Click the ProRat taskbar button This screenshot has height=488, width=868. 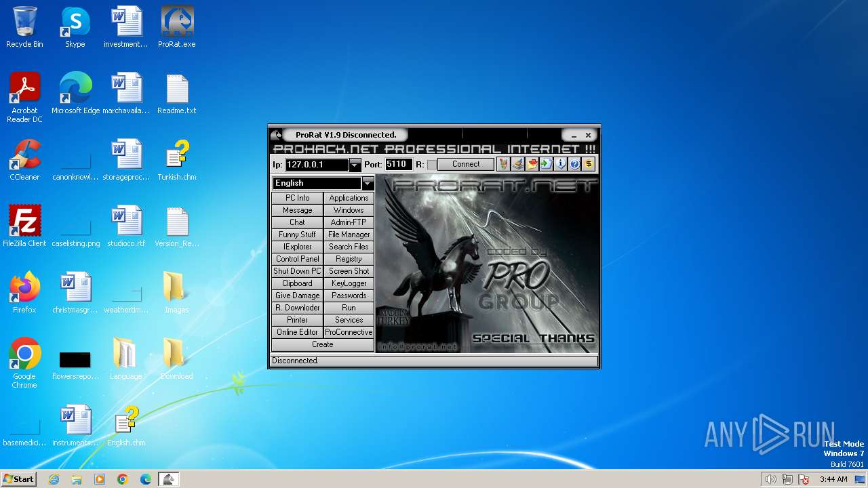169,479
